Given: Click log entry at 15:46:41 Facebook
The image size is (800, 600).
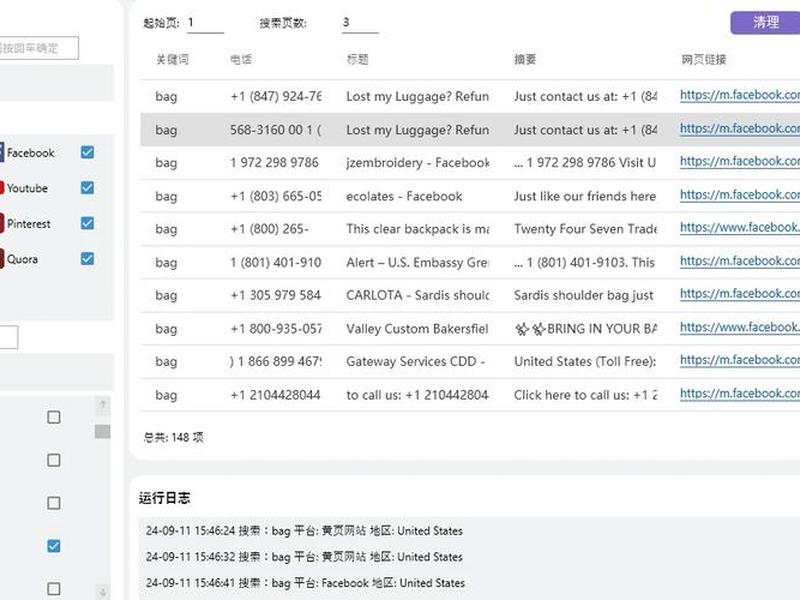Looking at the screenshot, I should click(x=305, y=583).
